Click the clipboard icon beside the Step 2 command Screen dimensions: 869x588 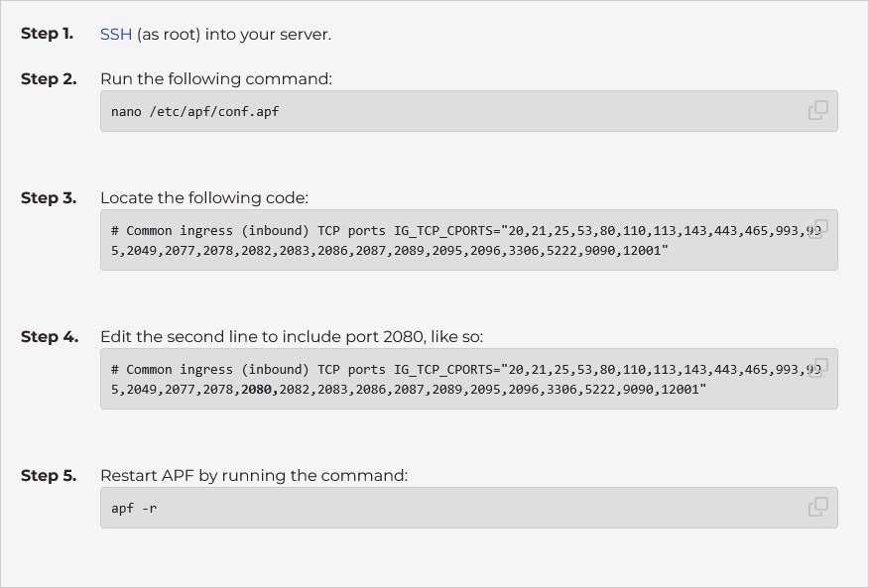817,111
